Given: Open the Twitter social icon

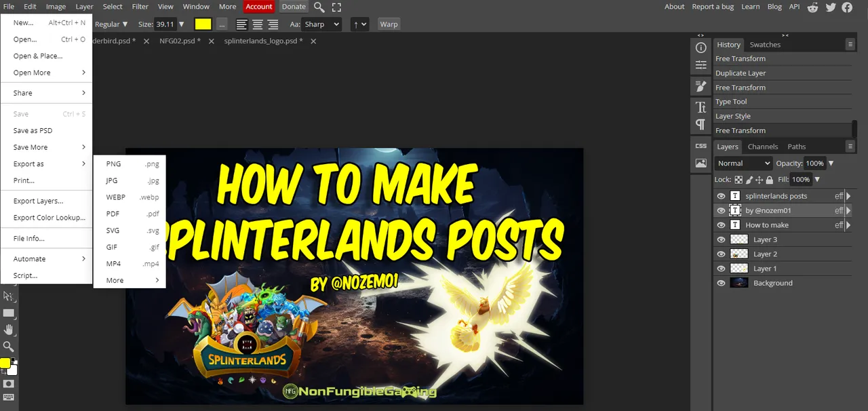Looking at the screenshot, I should pos(831,7).
